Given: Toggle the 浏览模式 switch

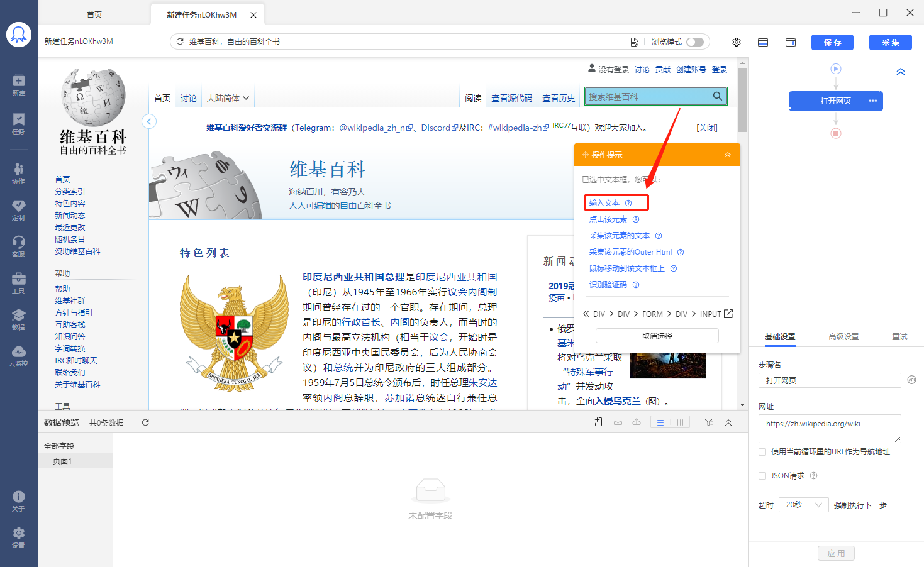Looking at the screenshot, I should pos(695,42).
